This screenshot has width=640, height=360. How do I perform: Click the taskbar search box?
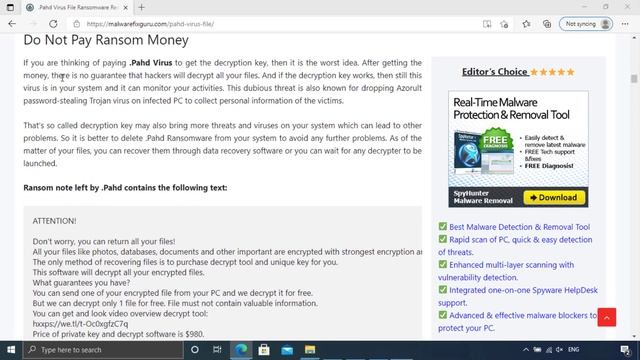tap(103, 350)
